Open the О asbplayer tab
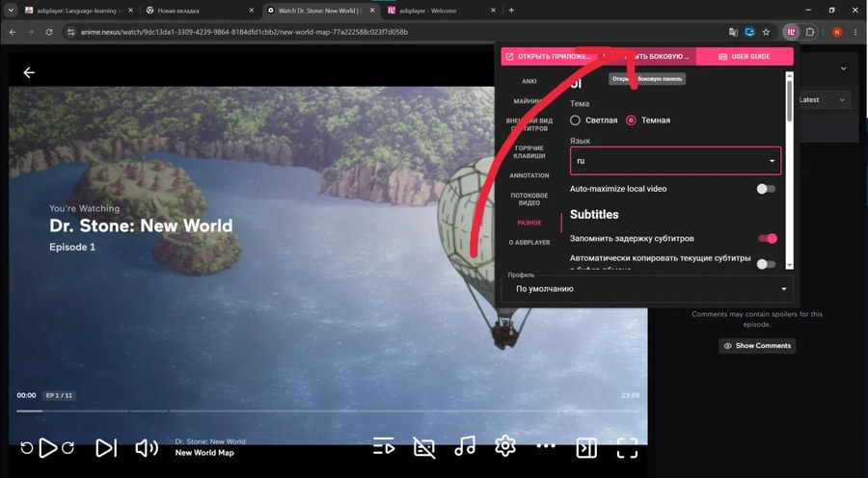 pyautogui.click(x=529, y=242)
